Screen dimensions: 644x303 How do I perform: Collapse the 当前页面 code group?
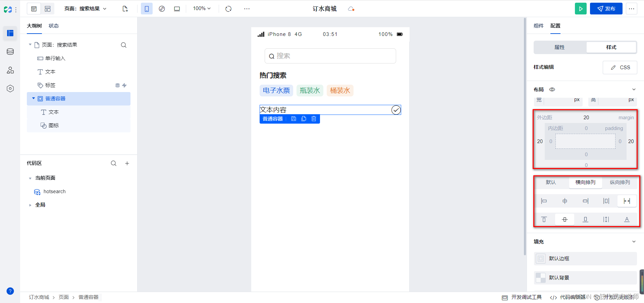pos(30,178)
